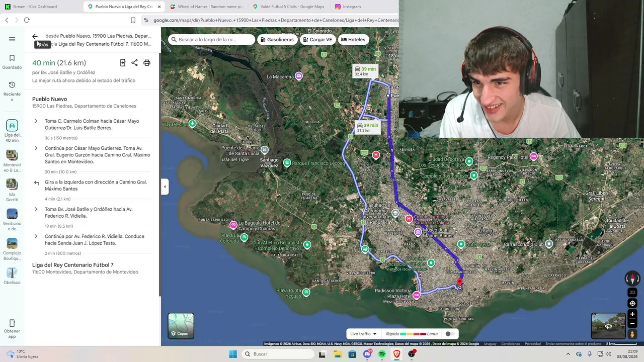Click the Gira a la izquierda step

click(x=92, y=186)
